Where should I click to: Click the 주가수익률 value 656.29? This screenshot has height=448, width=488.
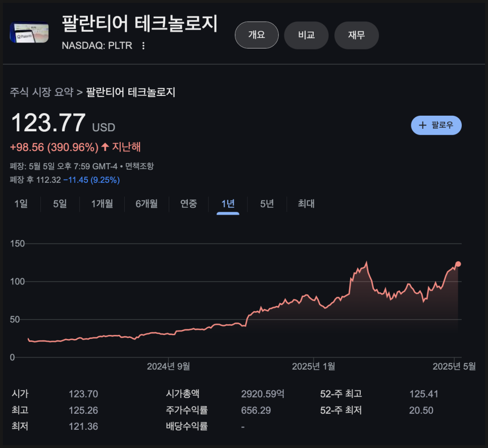(256, 410)
